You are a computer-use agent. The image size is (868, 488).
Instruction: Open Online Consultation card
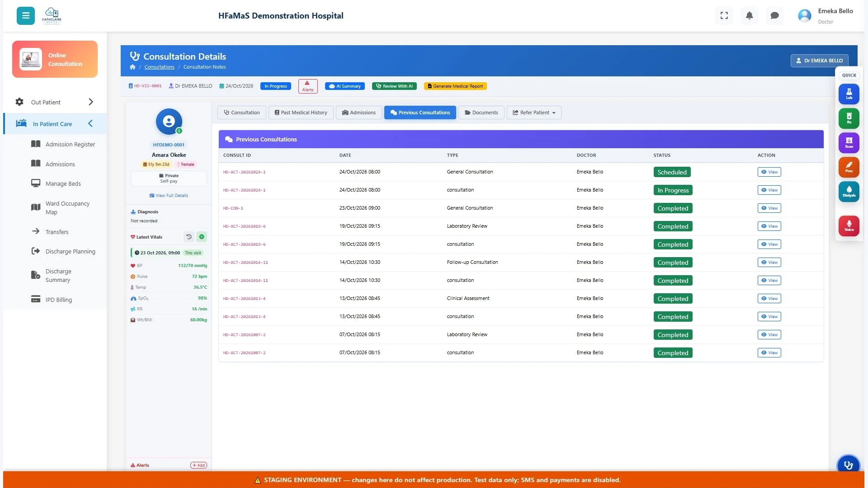click(55, 59)
